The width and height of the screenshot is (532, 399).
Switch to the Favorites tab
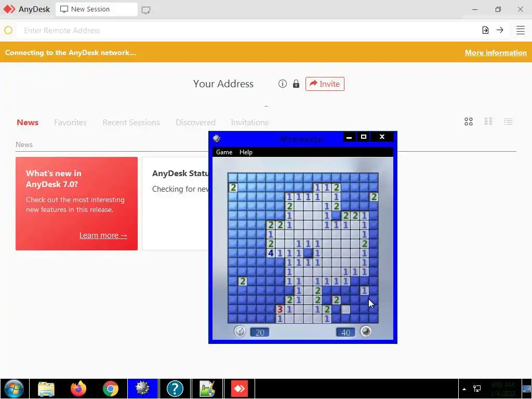pos(70,122)
